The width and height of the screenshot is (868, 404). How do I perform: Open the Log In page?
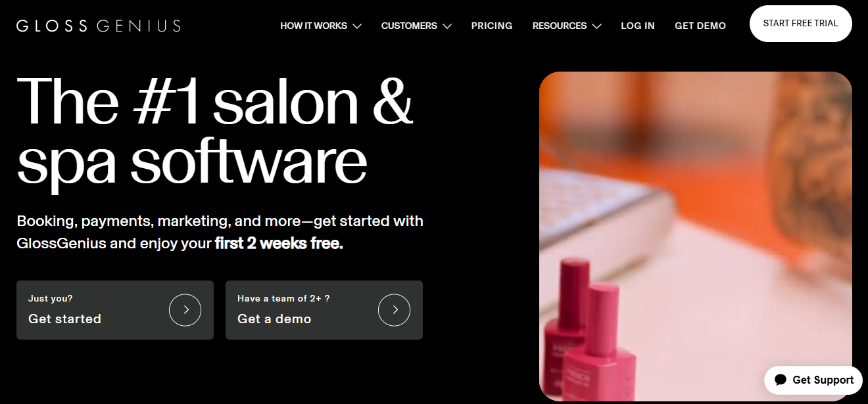pos(638,26)
